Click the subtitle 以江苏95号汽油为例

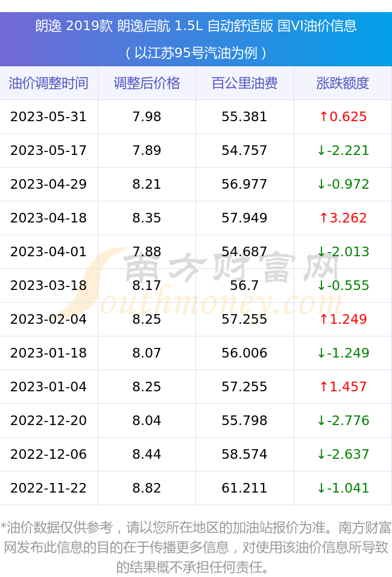196,53
